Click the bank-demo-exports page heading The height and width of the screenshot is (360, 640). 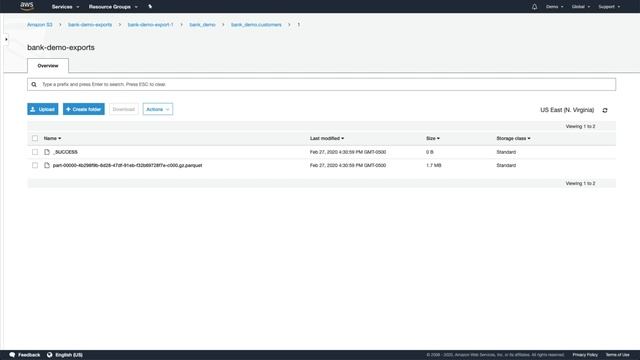click(x=61, y=47)
